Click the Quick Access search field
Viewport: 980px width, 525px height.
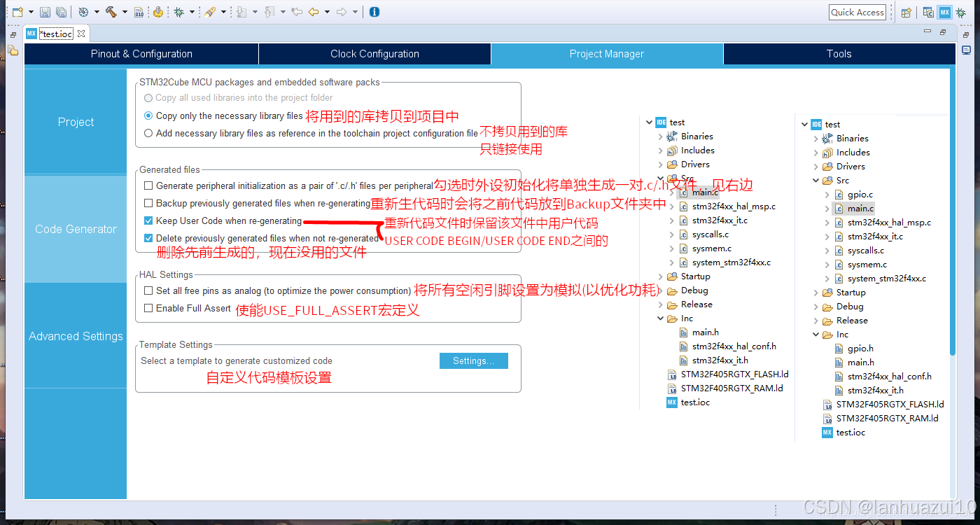(857, 12)
